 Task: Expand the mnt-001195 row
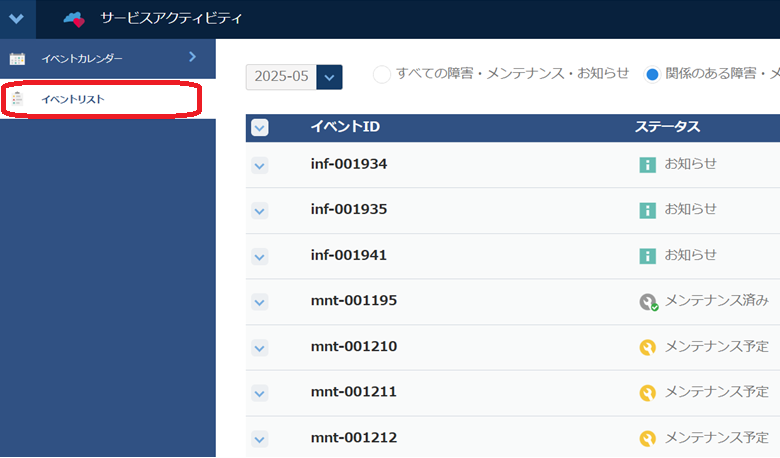coord(259,302)
